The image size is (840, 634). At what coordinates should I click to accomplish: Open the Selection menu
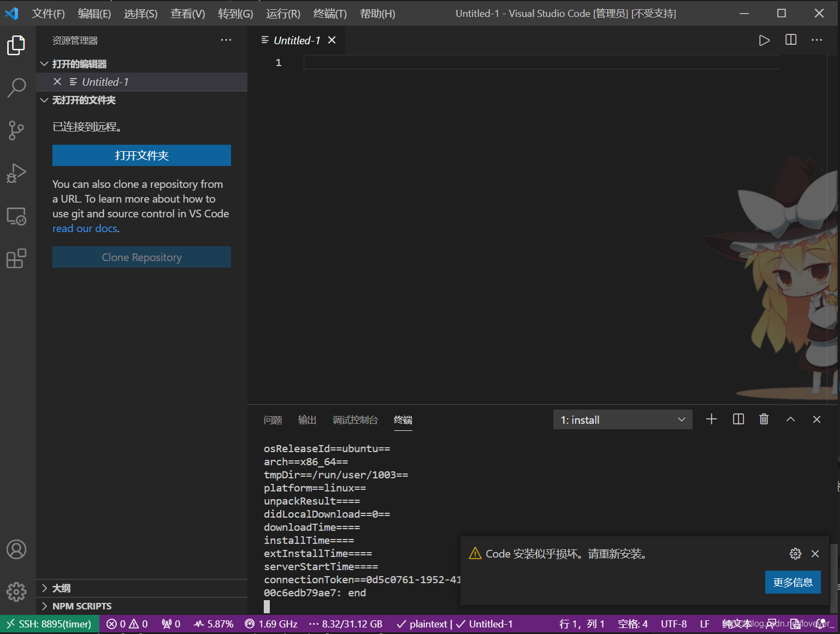(x=141, y=14)
